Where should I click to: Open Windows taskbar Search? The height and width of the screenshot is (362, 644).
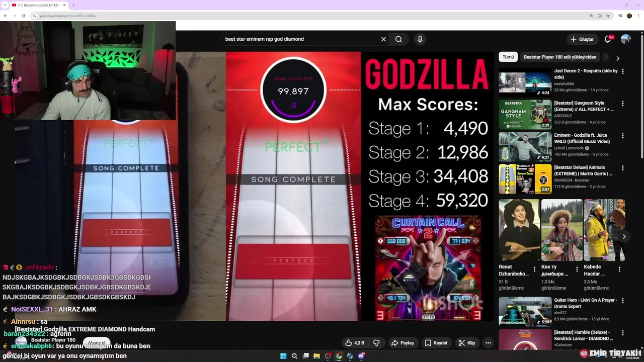click(294, 356)
